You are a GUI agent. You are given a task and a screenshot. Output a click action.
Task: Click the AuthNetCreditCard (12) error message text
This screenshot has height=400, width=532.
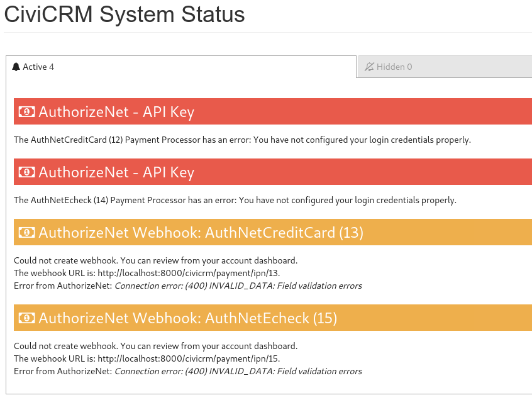[242, 140]
